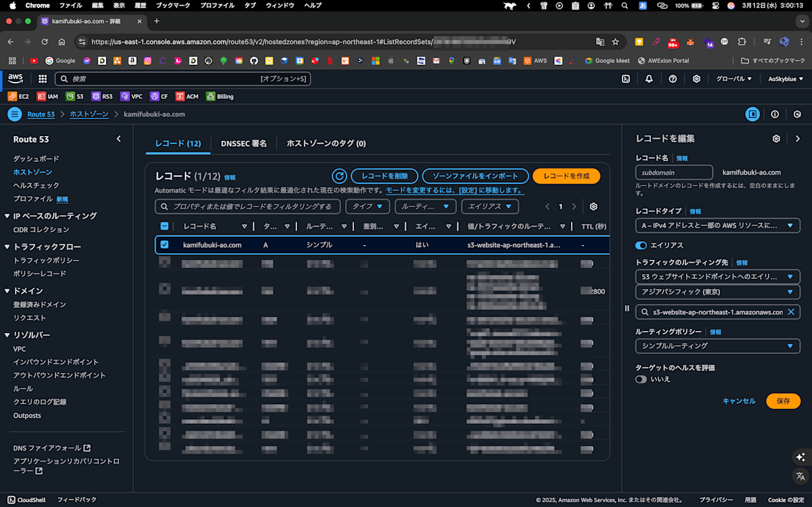This screenshot has width=812, height=507.
Task: Toggle the Route 53 side navigation hamburger
Action: [15, 114]
